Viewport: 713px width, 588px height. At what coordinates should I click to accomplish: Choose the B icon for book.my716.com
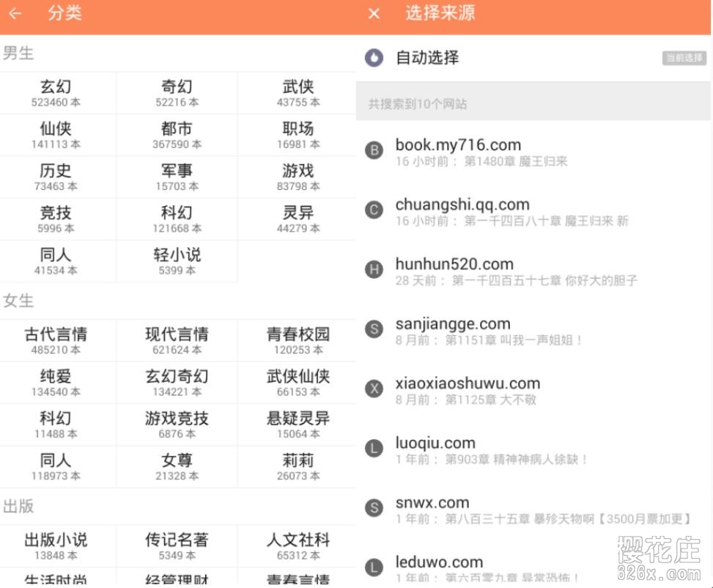point(374,150)
